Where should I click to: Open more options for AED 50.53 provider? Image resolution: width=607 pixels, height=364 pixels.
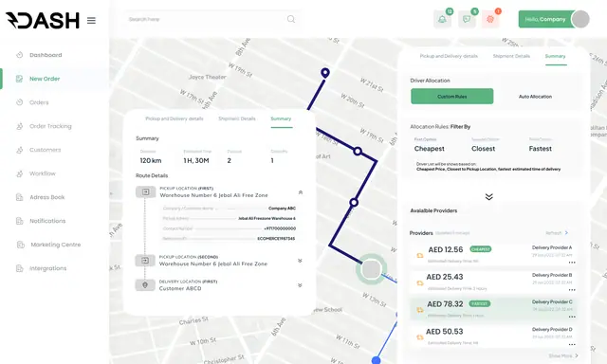572,344
